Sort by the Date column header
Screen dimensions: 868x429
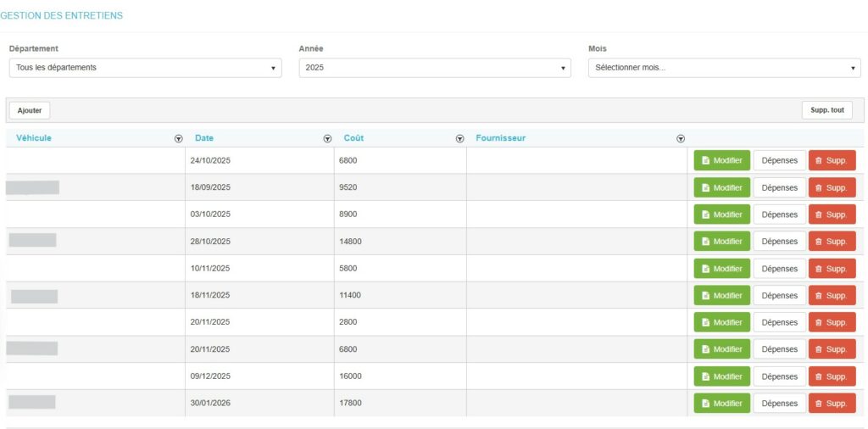[x=204, y=138]
